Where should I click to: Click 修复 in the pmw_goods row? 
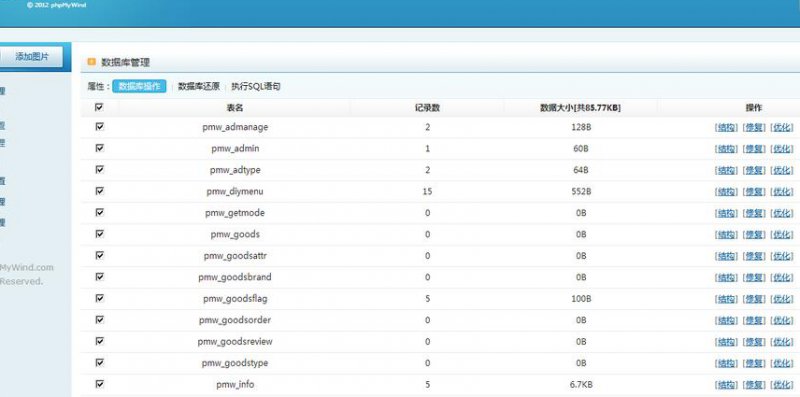click(x=754, y=235)
